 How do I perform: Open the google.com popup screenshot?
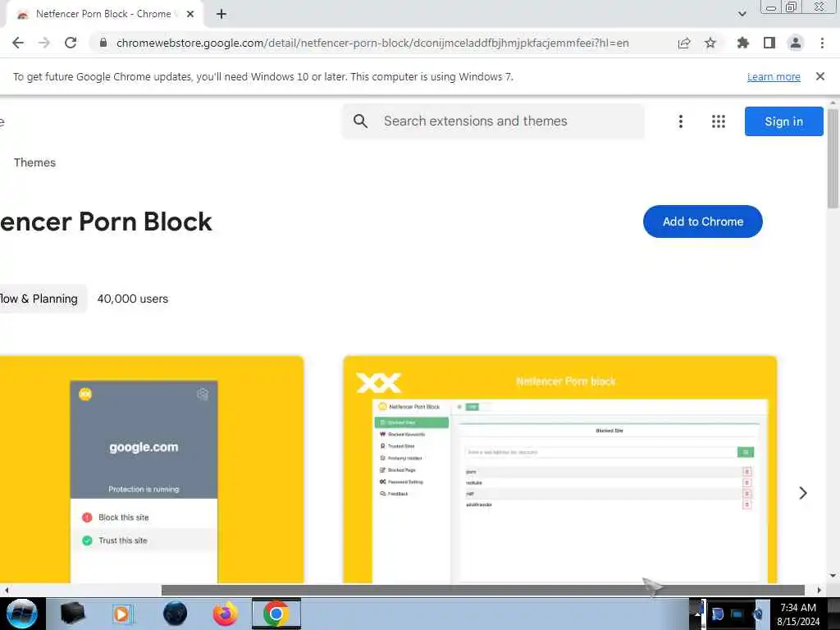(x=152, y=469)
